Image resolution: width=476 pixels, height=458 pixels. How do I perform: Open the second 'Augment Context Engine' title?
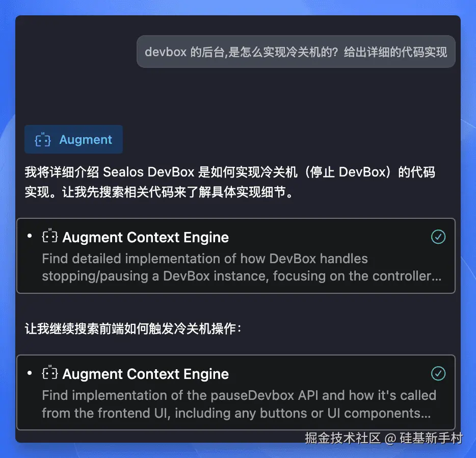pos(145,374)
